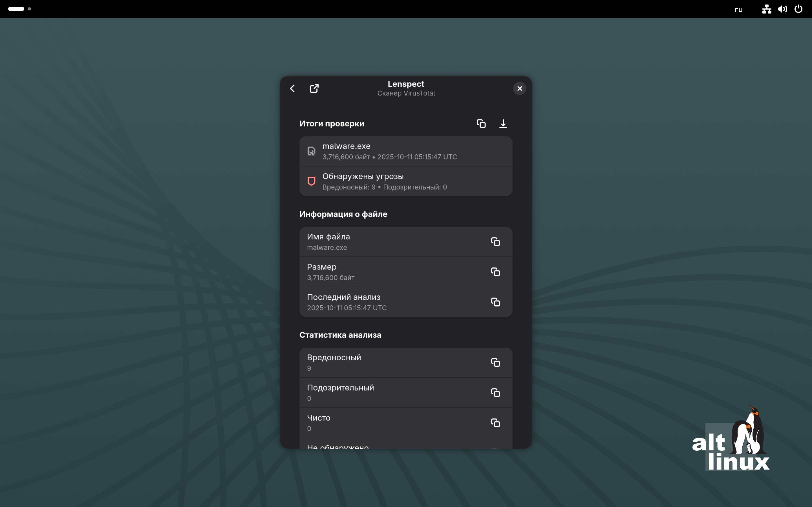Click the malware.exe summary row
The height and width of the screenshot is (507, 812).
click(405, 151)
